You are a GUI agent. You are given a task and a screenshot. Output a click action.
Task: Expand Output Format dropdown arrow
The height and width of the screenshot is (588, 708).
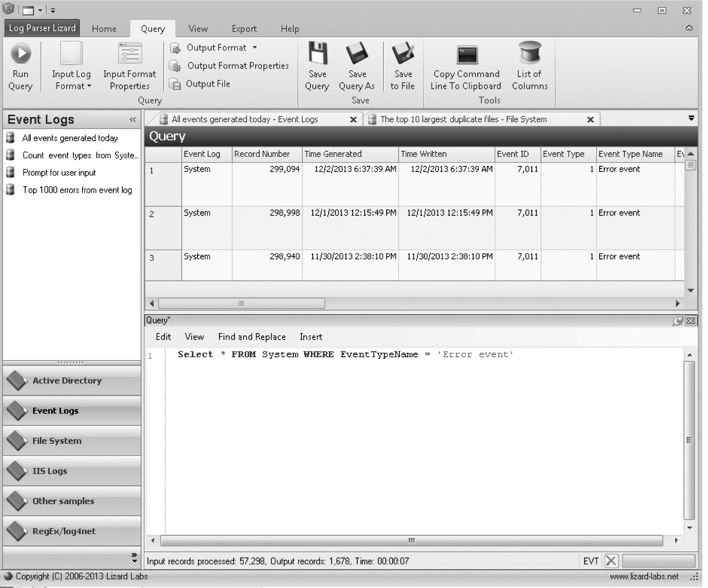click(255, 48)
